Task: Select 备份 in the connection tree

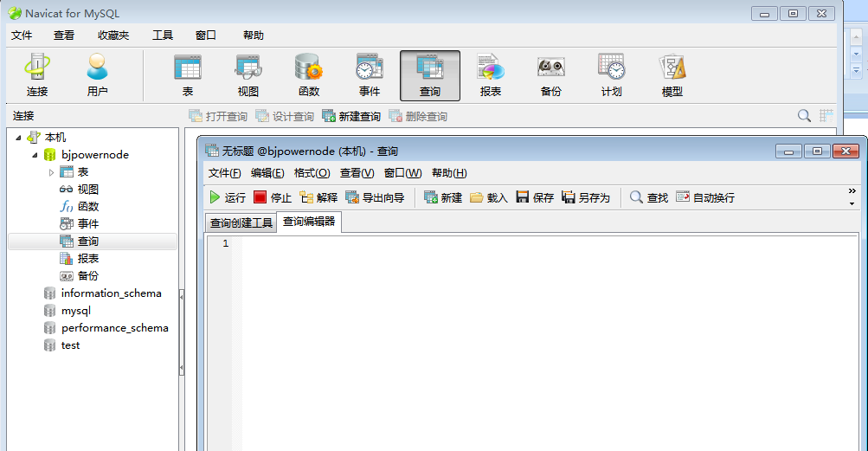Action: tap(79, 275)
